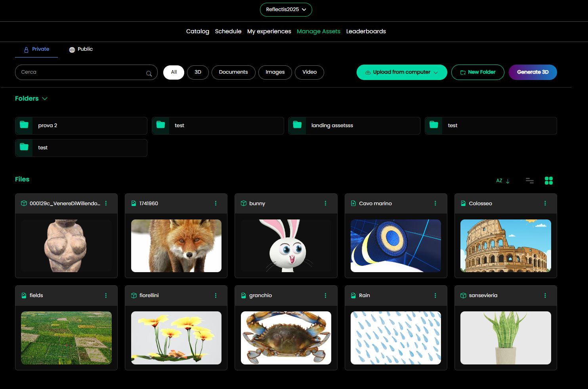Filter assets by Images type
Image resolution: width=588 pixels, height=389 pixels.
click(275, 72)
